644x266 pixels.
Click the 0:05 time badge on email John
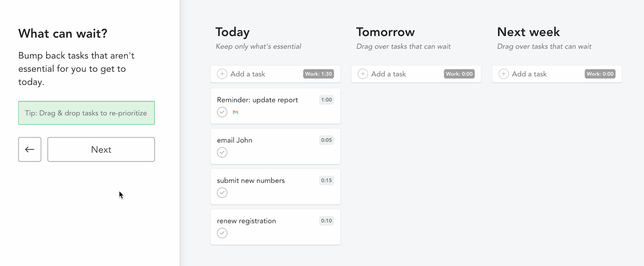(x=326, y=140)
